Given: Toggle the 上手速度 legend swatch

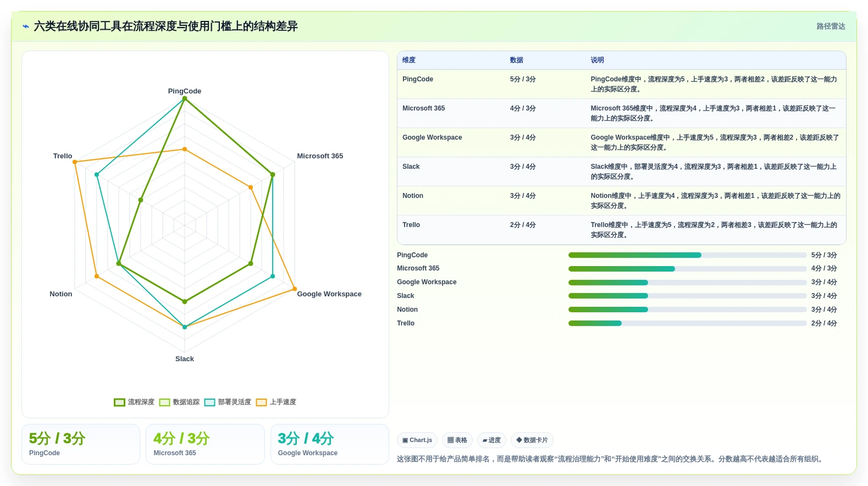Looking at the screenshot, I should pos(261,402).
